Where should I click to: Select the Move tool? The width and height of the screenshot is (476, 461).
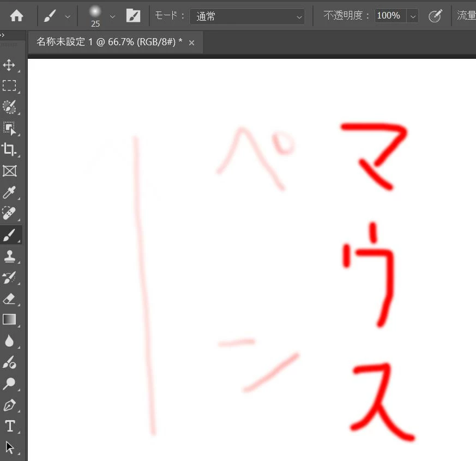[x=9, y=65]
